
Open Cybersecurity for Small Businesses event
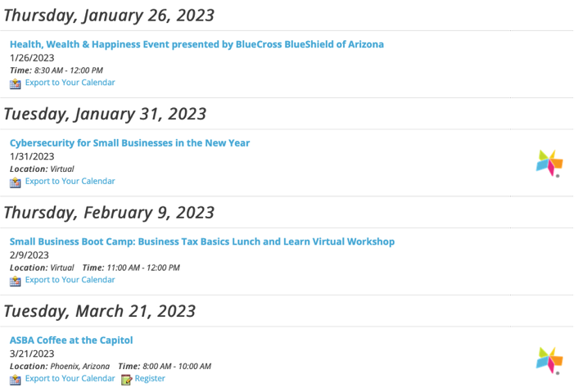129,143
